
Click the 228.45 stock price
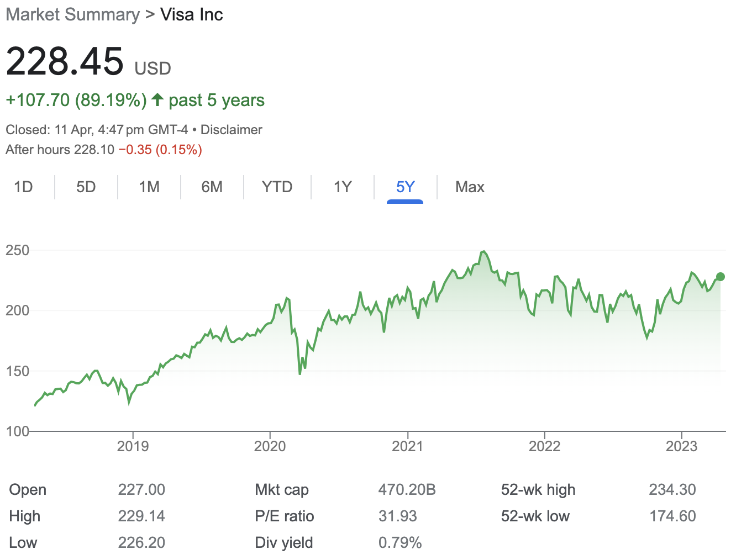tap(65, 61)
